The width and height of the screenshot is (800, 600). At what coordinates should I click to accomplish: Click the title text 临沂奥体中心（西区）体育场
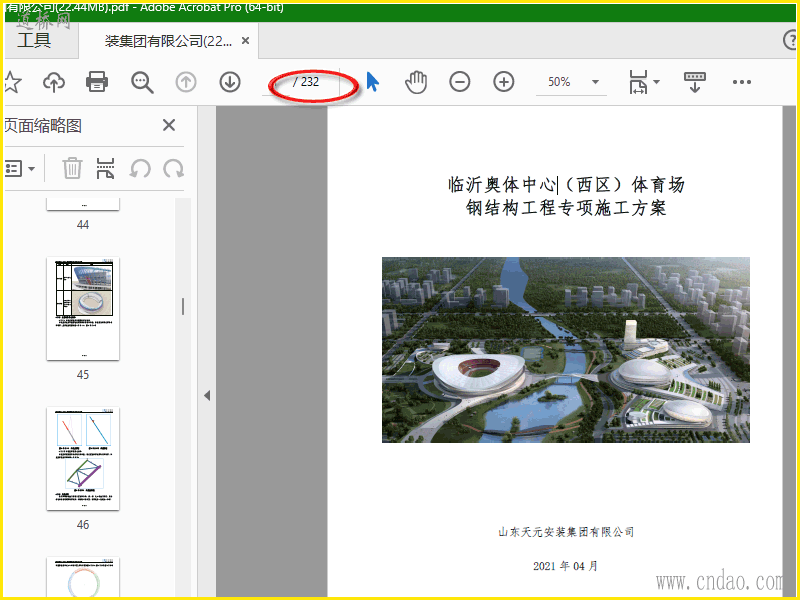click(566, 184)
